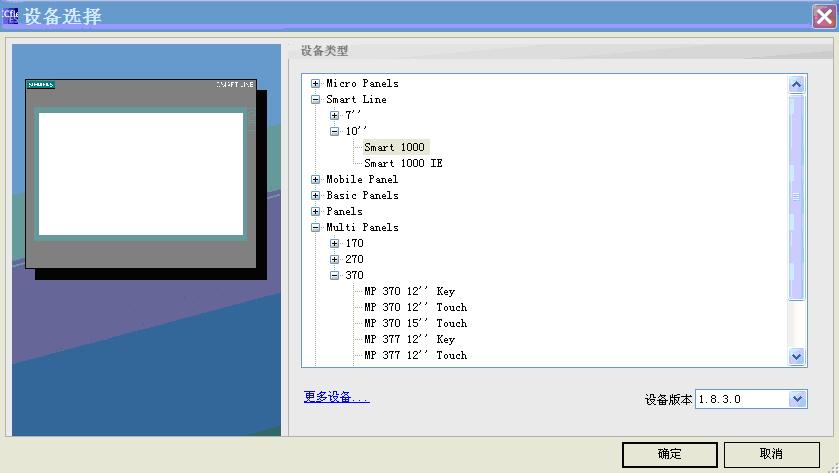Click the Mobile Panel label
Image resolution: width=839 pixels, height=473 pixels.
[362, 179]
